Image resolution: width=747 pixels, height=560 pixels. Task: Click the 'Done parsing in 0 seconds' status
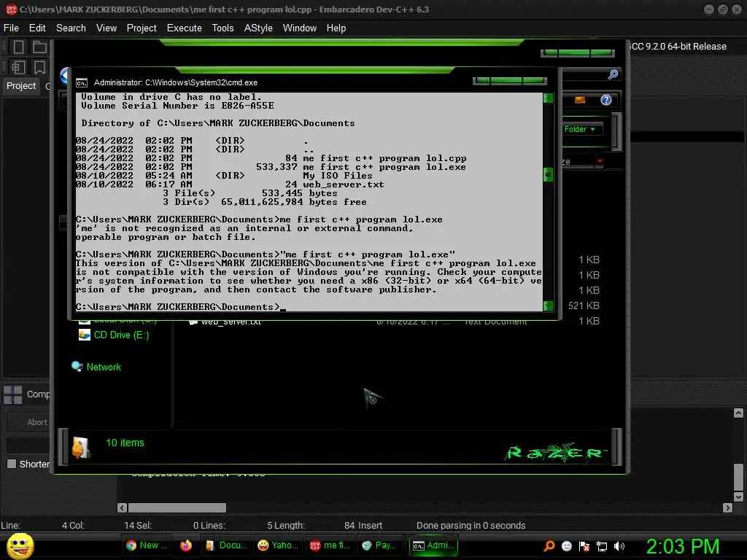tap(471, 525)
